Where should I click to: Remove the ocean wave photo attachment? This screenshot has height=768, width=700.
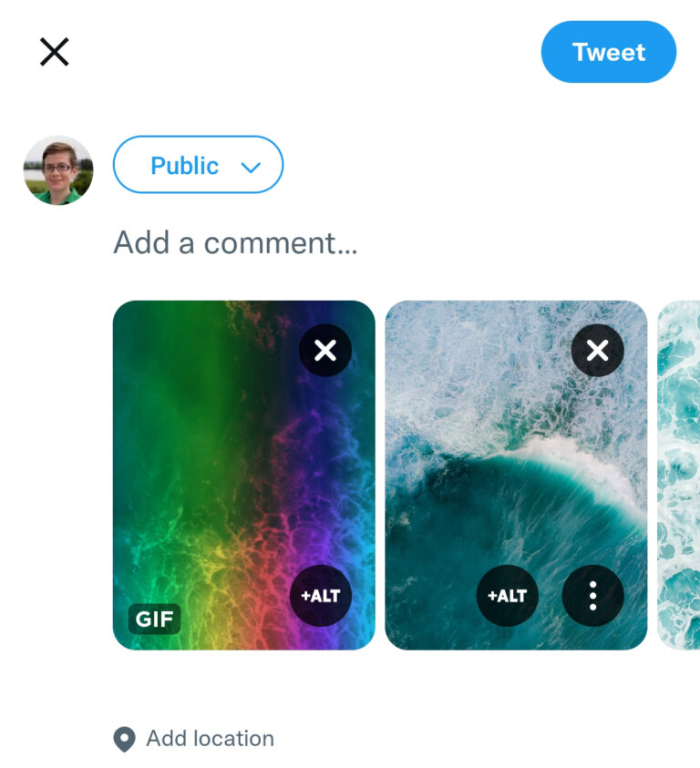coord(597,351)
